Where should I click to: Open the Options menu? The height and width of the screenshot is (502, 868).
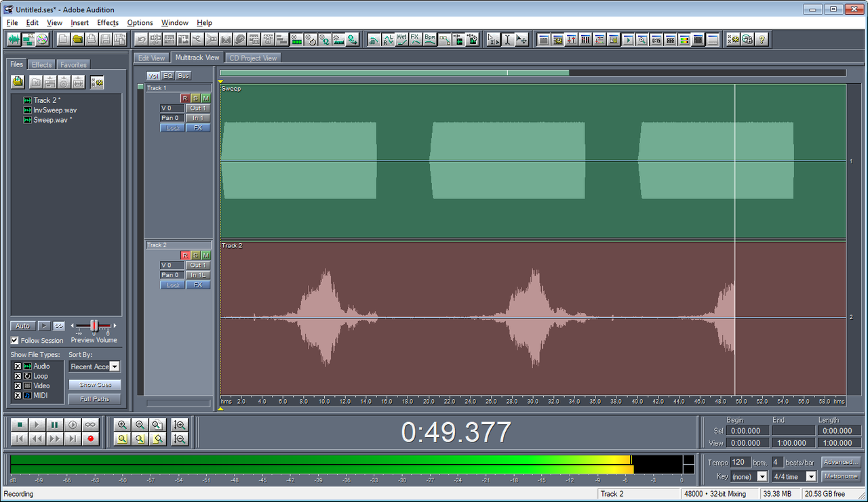pos(140,22)
